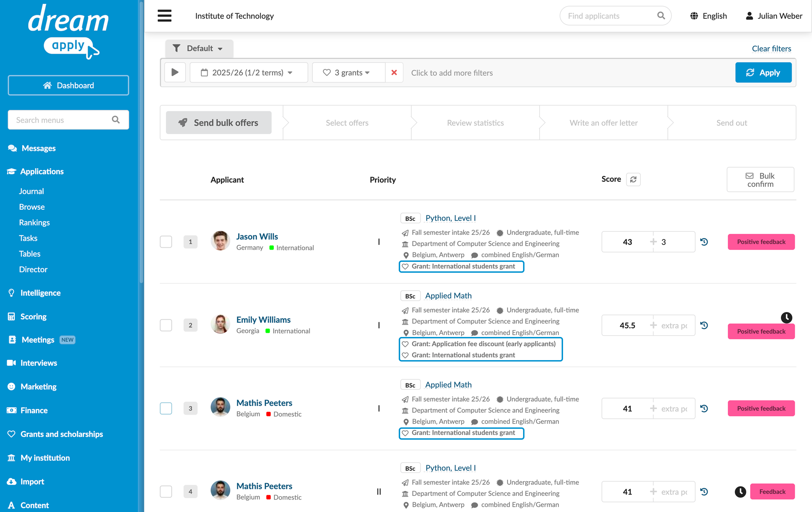Image resolution: width=812 pixels, height=512 pixels.
Task: Click the Write an offer letter step
Action: tap(603, 123)
